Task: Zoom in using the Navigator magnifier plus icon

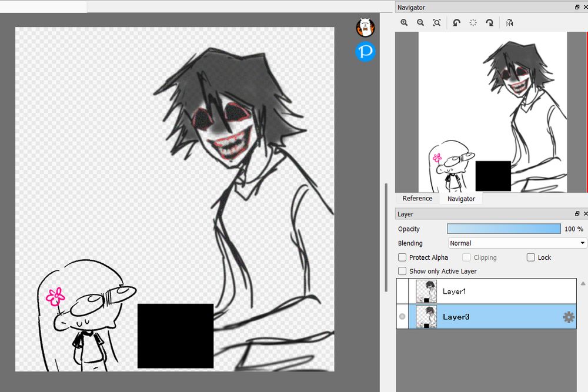Action: (x=404, y=23)
